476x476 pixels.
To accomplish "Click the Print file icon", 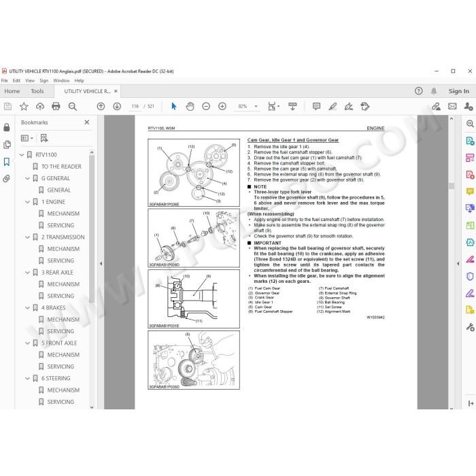I will [x=56, y=106].
